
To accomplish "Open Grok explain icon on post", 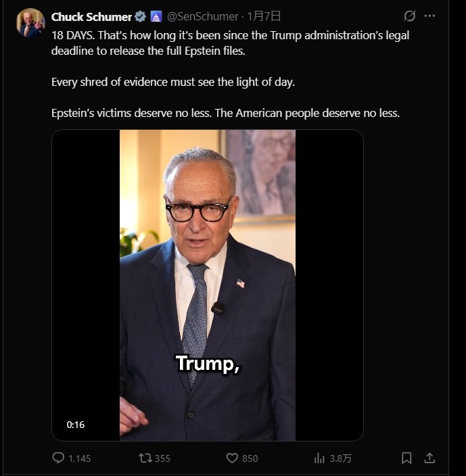I will click(409, 16).
